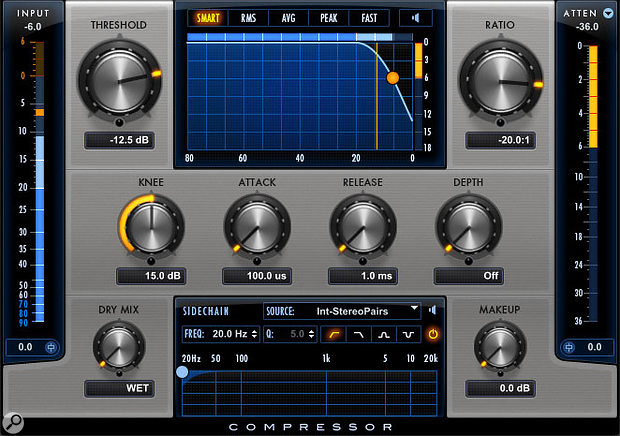Open the sidechain SOURCE dropdown

342,311
